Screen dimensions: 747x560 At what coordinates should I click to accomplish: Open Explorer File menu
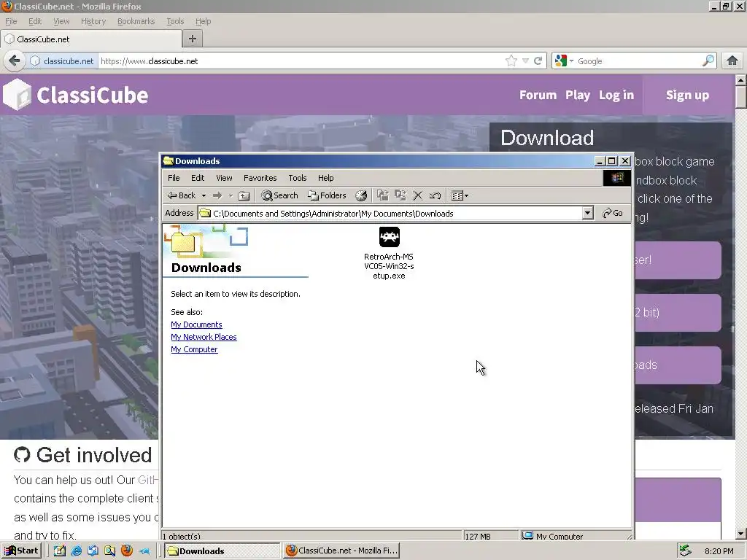[x=174, y=178]
